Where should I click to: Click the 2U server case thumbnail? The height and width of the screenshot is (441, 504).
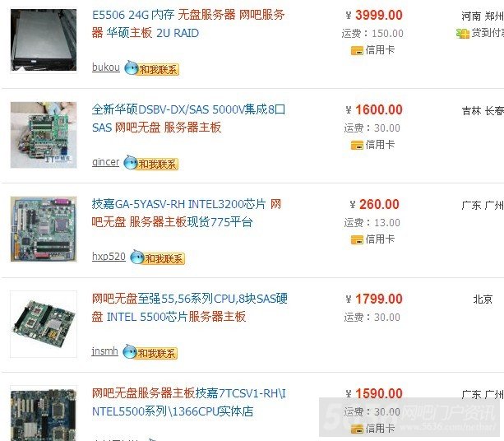44,40
